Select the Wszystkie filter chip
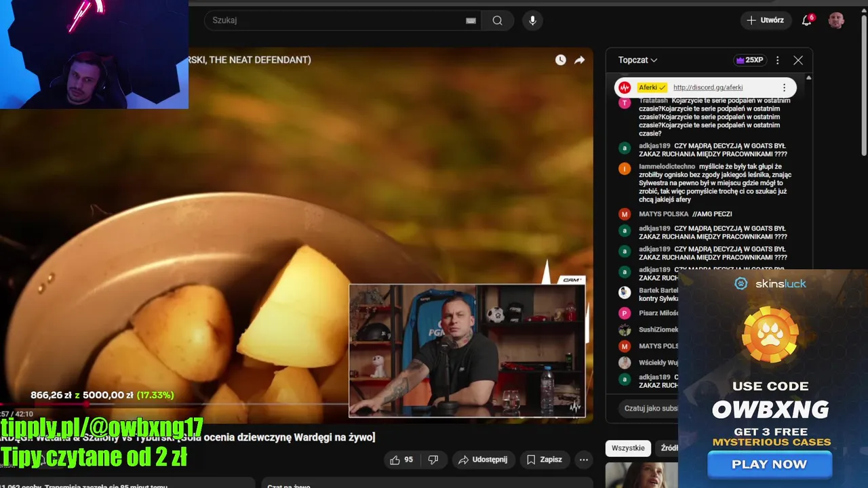The width and height of the screenshot is (868, 488). [628, 448]
